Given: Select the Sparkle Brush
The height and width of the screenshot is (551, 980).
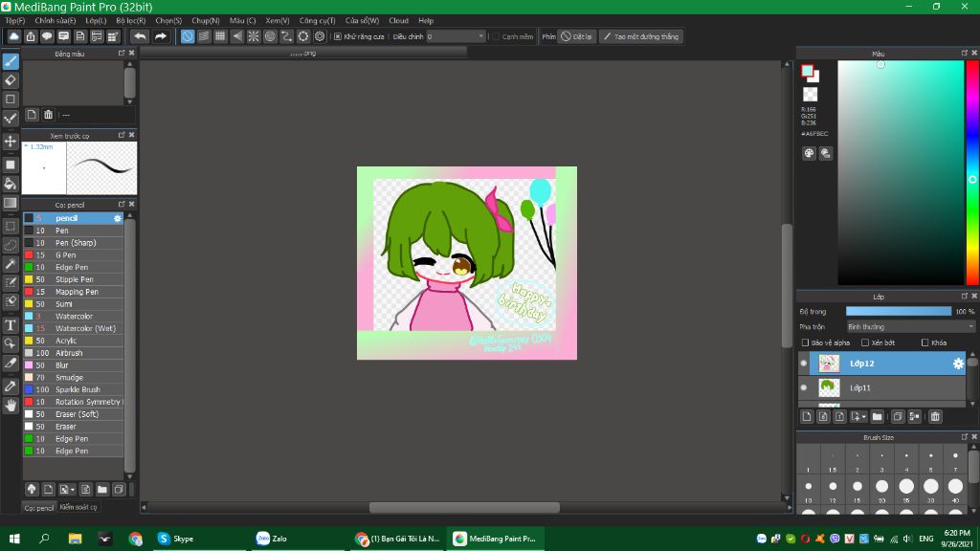Looking at the screenshot, I should click(x=73, y=390).
